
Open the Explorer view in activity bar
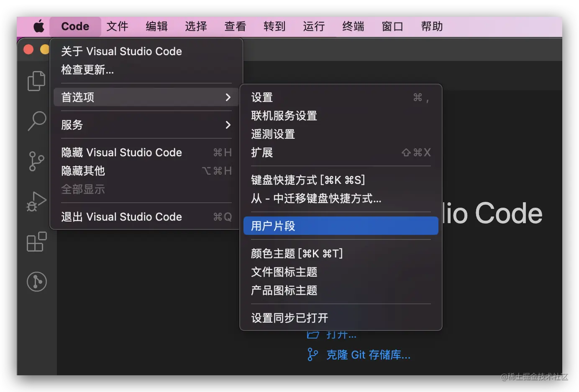(x=36, y=81)
